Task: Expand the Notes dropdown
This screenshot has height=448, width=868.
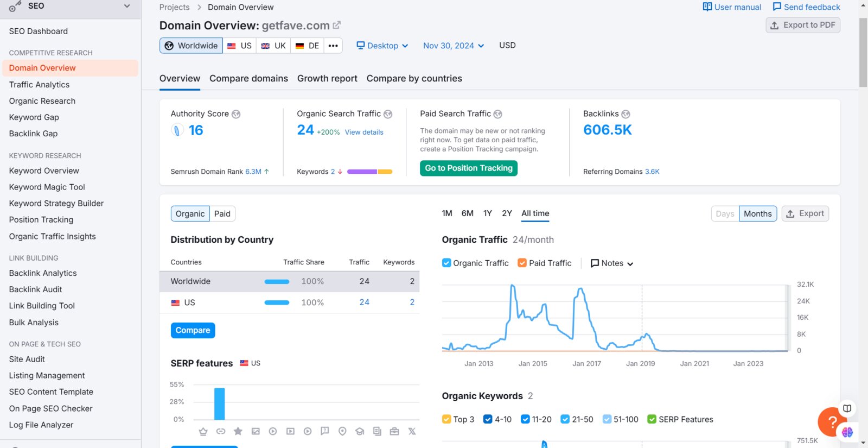Action: click(611, 263)
